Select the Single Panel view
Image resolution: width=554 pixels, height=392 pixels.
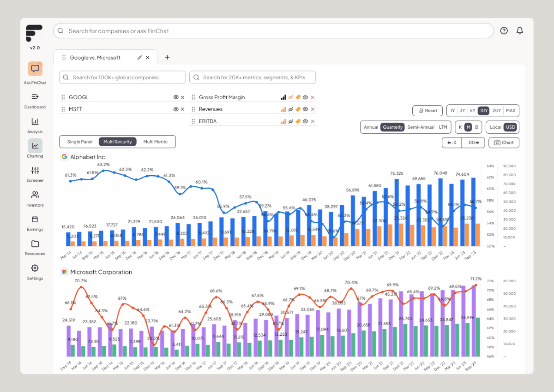pyautogui.click(x=80, y=142)
